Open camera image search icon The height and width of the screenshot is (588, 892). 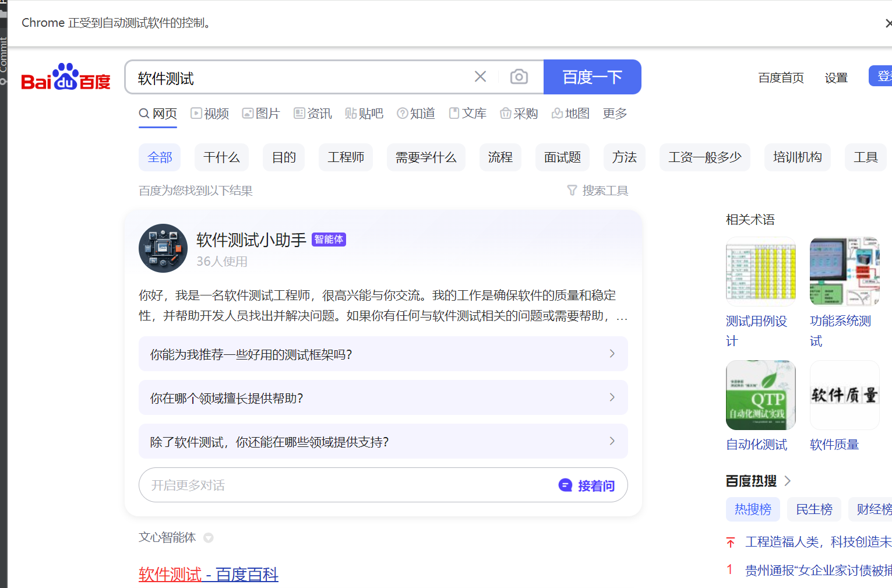tap(519, 76)
